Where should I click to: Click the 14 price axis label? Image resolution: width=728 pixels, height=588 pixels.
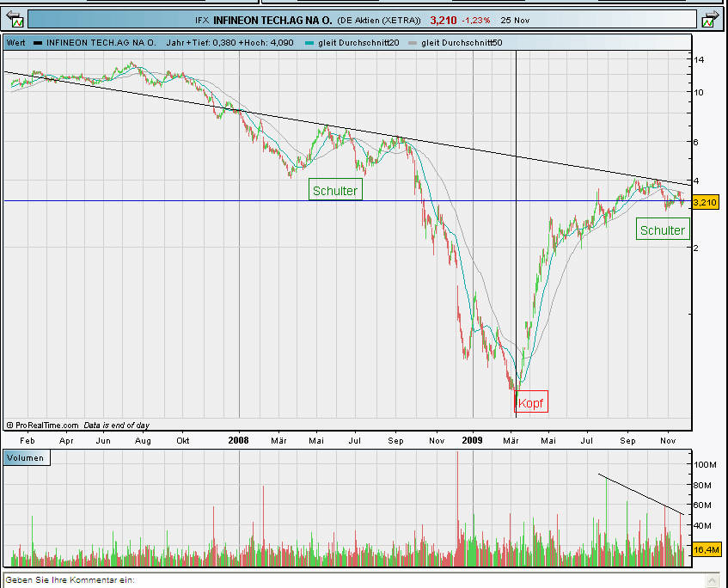click(x=699, y=59)
